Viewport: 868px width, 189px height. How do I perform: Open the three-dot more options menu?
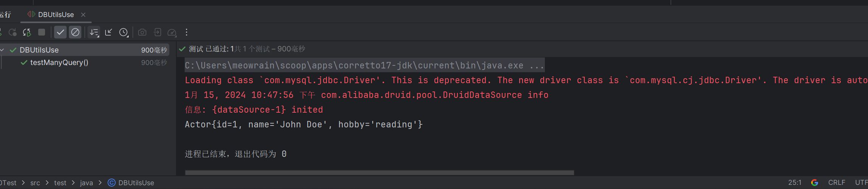pyautogui.click(x=187, y=33)
